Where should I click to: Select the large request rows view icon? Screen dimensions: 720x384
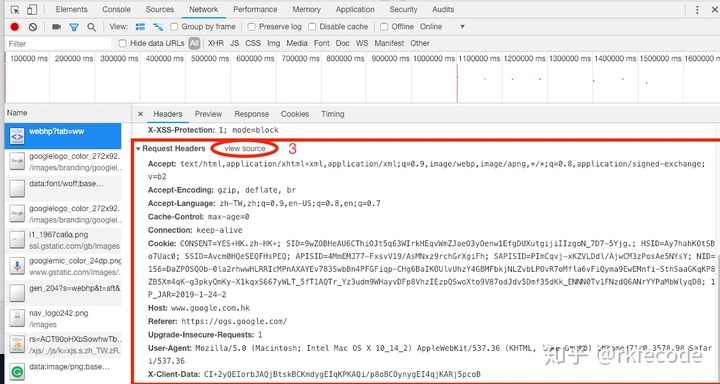[141, 27]
